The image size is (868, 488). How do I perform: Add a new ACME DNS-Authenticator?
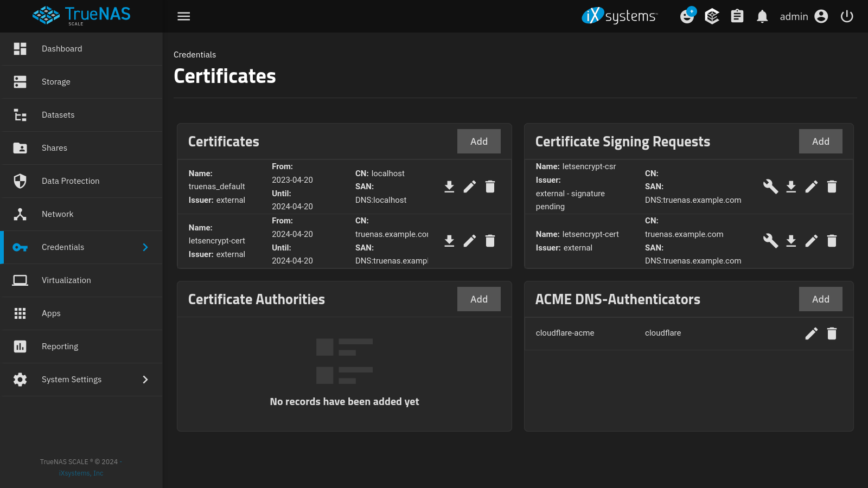tap(820, 299)
